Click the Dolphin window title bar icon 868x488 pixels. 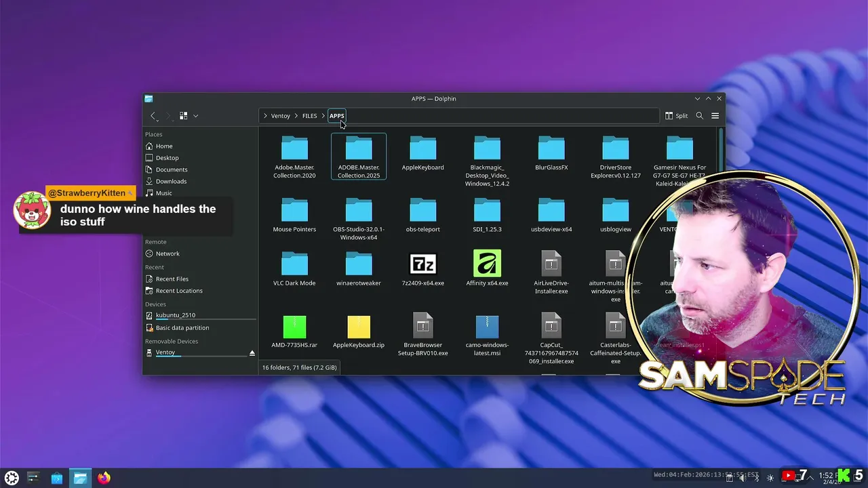(149, 98)
